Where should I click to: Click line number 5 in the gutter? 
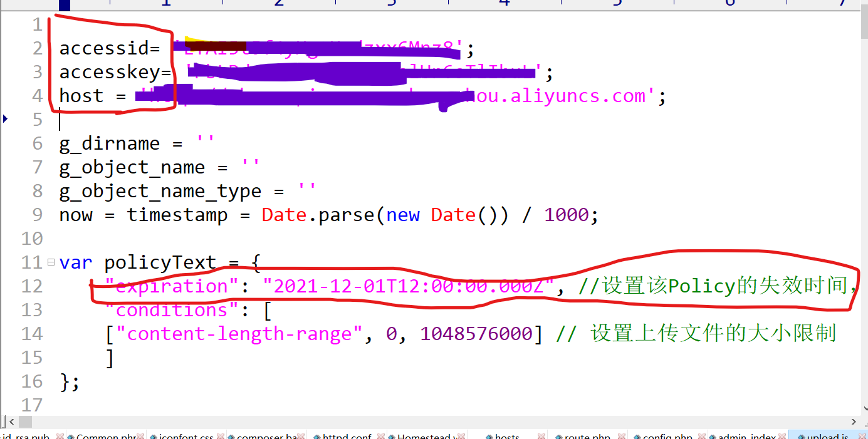pos(38,120)
